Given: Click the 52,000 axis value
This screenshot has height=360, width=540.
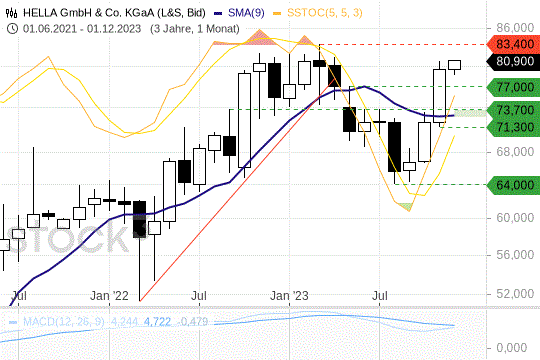Looking at the screenshot, I should coord(515,294).
